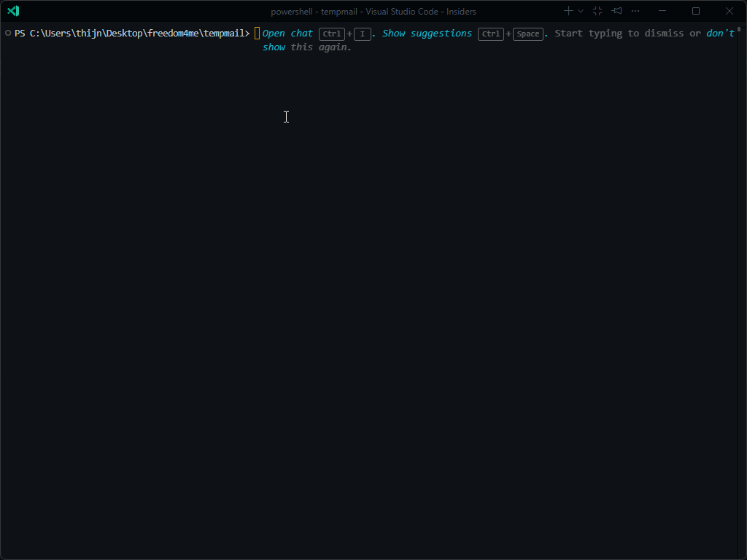Click the Ctrl key badge after 'Open chat'
The image size is (747, 560).
332,34
